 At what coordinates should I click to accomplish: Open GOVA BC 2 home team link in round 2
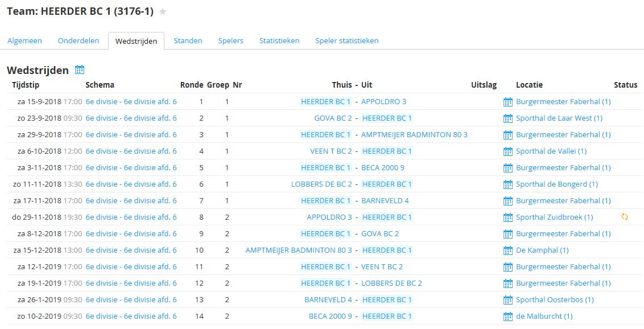tap(333, 118)
